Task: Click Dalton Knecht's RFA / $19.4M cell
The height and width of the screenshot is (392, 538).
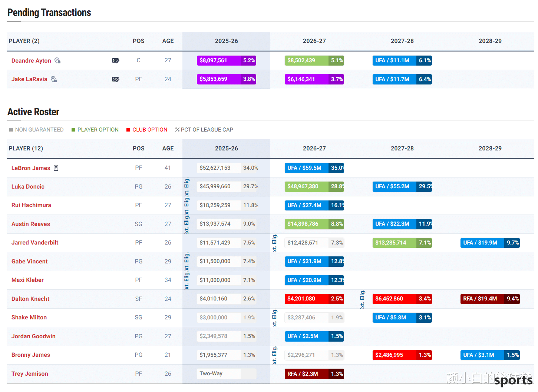Action: point(490,299)
